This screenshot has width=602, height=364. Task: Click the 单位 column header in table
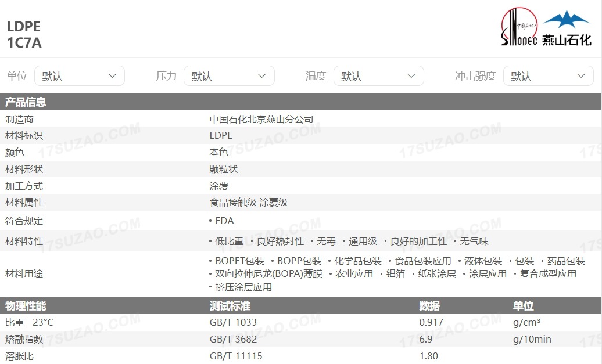click(x=524, y=306)
